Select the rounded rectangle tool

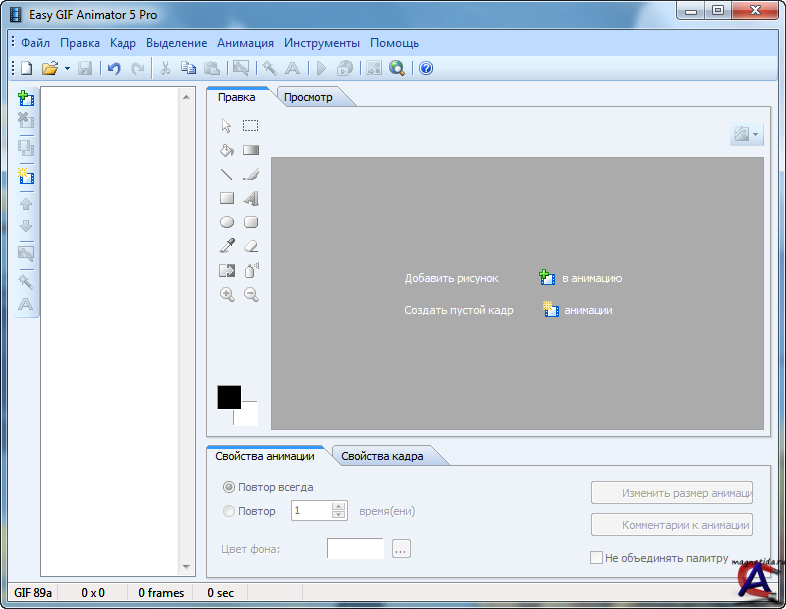point(251,222)
